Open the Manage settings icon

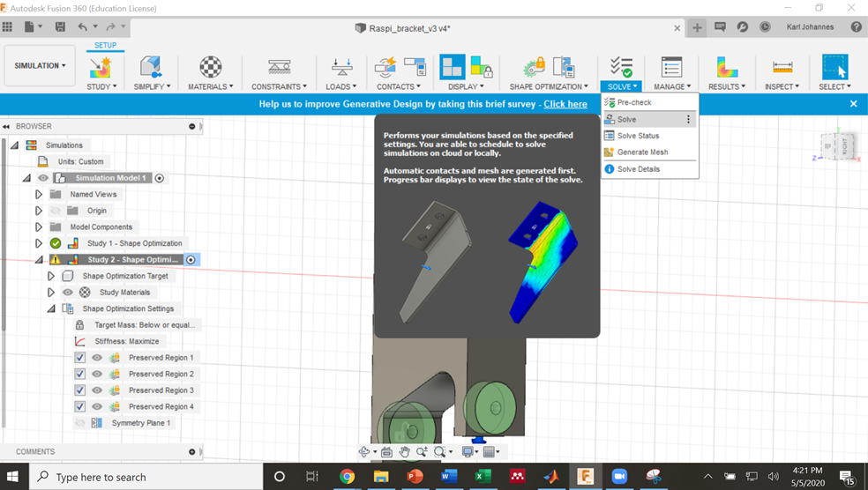coord(671,68)
